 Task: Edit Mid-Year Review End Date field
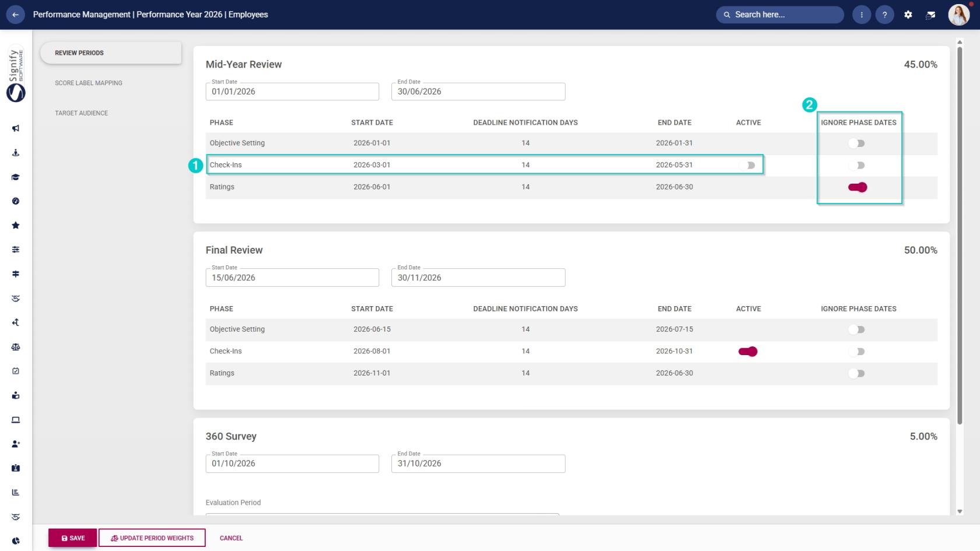[478, 92]
